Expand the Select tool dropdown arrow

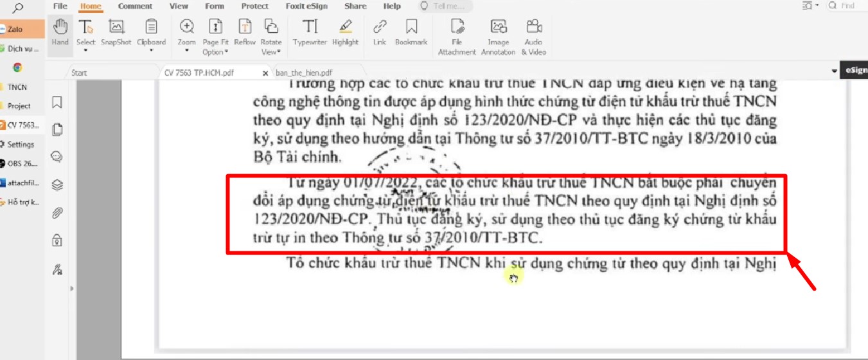85,51
